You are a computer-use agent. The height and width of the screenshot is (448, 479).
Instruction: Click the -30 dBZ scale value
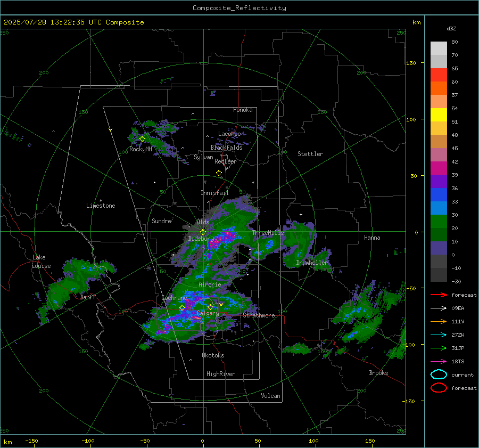coord(456,282)
